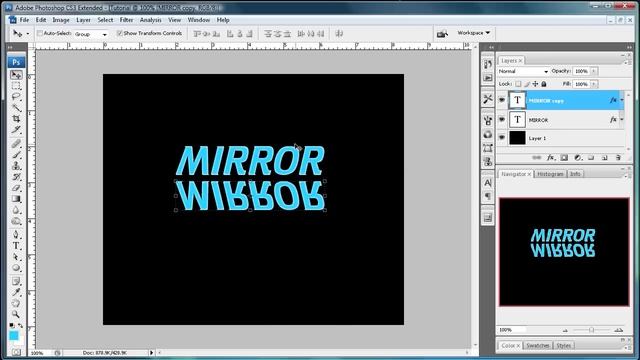Delete layer using trash icon
Screen dimensions: 640x360
coord(618,158)
